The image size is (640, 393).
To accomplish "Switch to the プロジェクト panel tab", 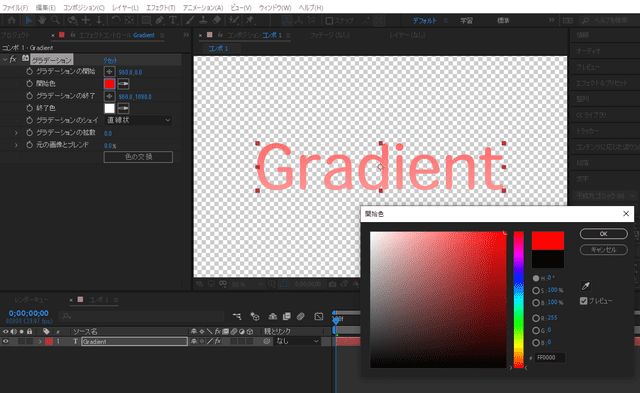I will pos(16,35).
